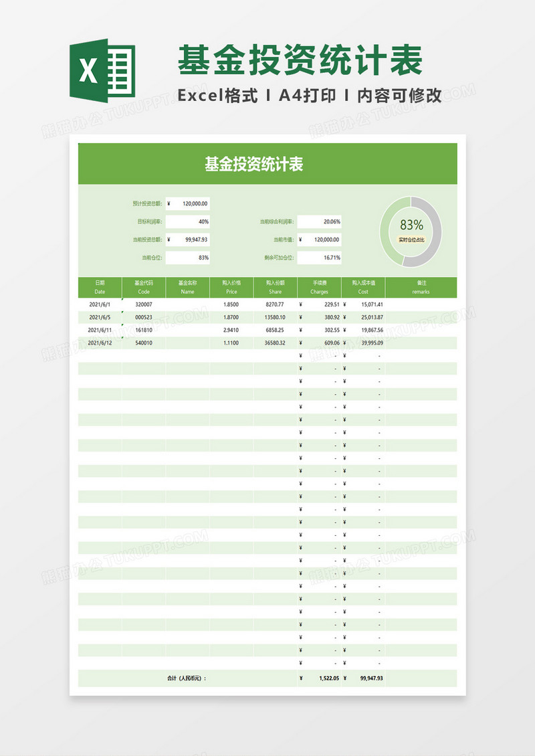
Task: Select charges cell 229.51
Action: [x=319, y=304]
